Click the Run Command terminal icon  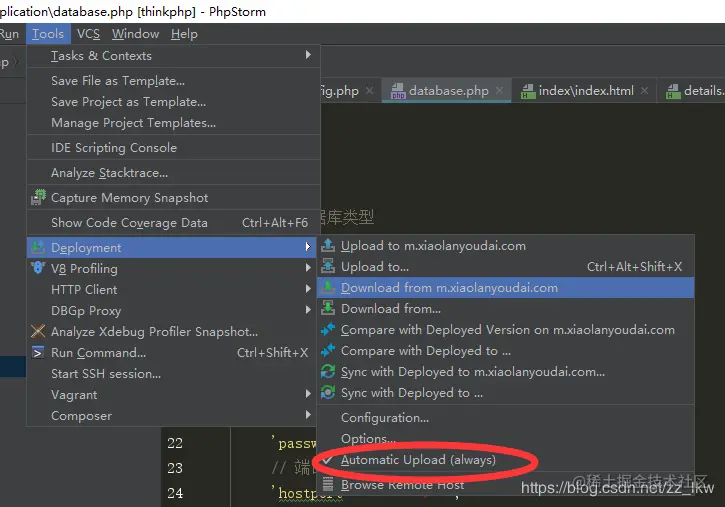(x=38, y=353)
